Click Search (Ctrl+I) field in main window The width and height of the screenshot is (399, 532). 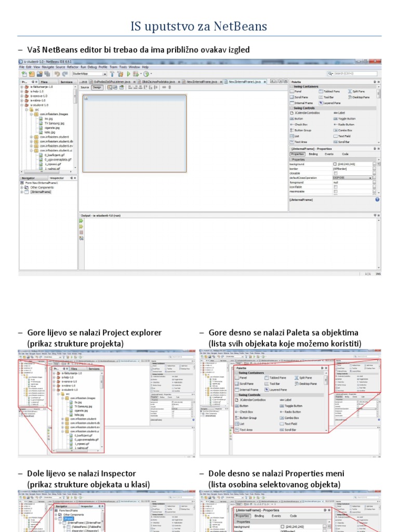tap(352, 73)
